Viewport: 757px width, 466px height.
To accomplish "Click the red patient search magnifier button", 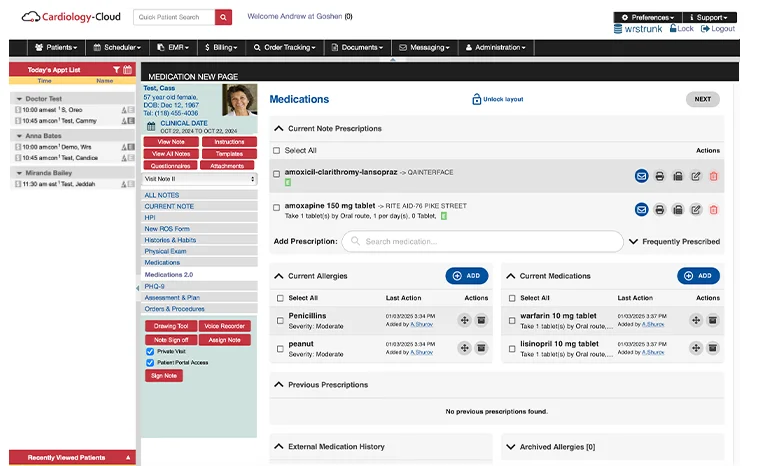I will pyautogui.click(x=223, y=17).
